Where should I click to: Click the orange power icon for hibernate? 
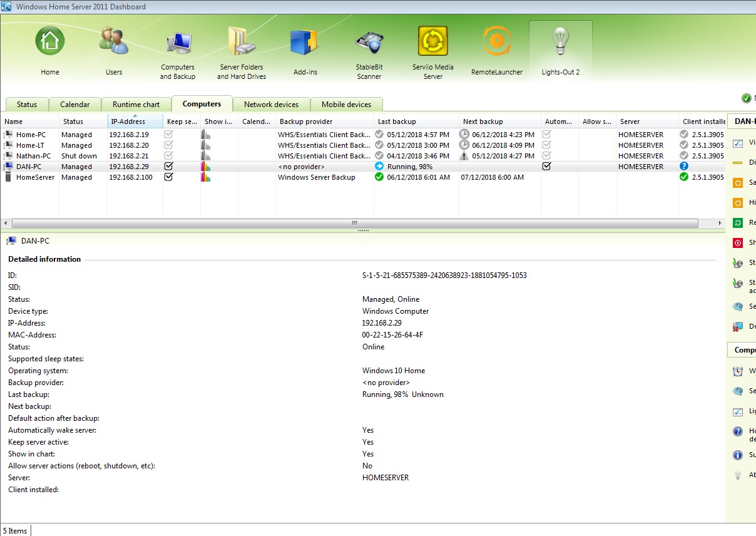pos(737,203)
